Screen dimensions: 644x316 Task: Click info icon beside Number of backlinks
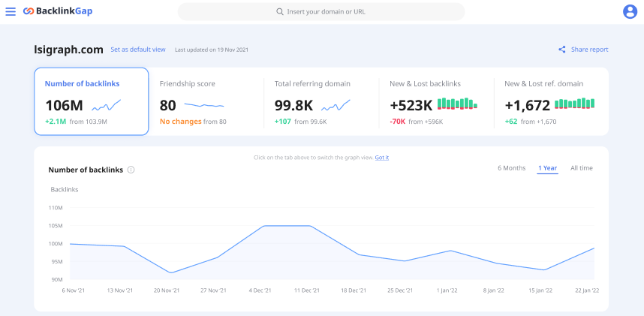tap(131, 170)
